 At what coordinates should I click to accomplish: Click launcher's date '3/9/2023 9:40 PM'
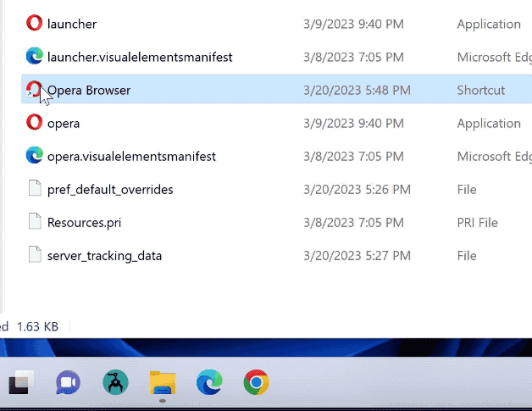coord(353,24)
